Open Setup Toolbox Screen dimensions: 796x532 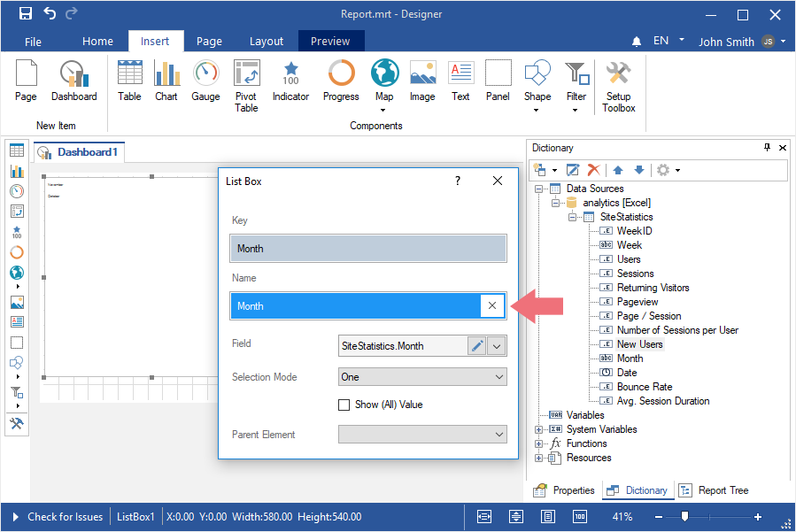point(618,86)
